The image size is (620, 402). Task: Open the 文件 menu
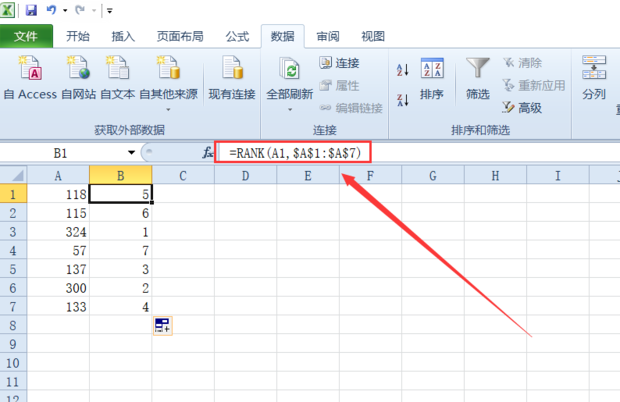pos(26,36)
